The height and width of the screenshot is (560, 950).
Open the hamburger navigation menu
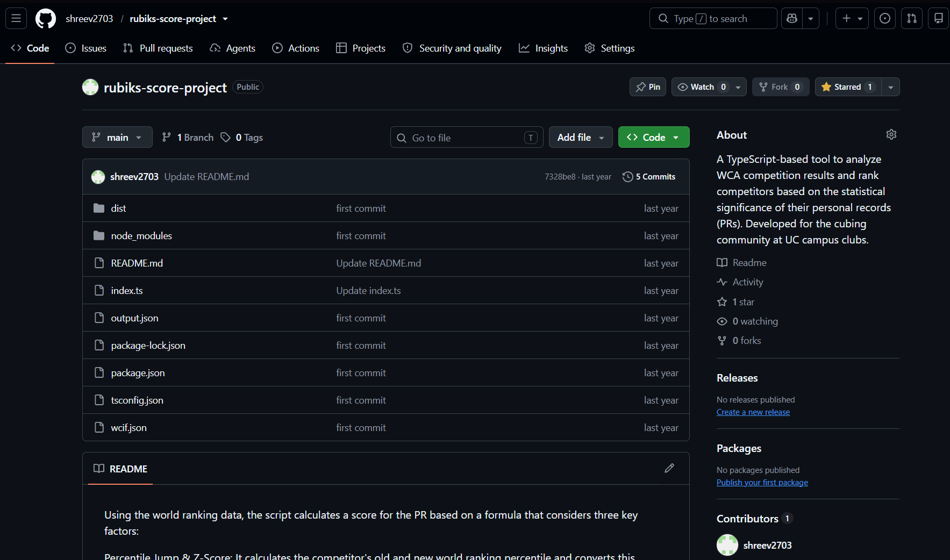(16, 18)
